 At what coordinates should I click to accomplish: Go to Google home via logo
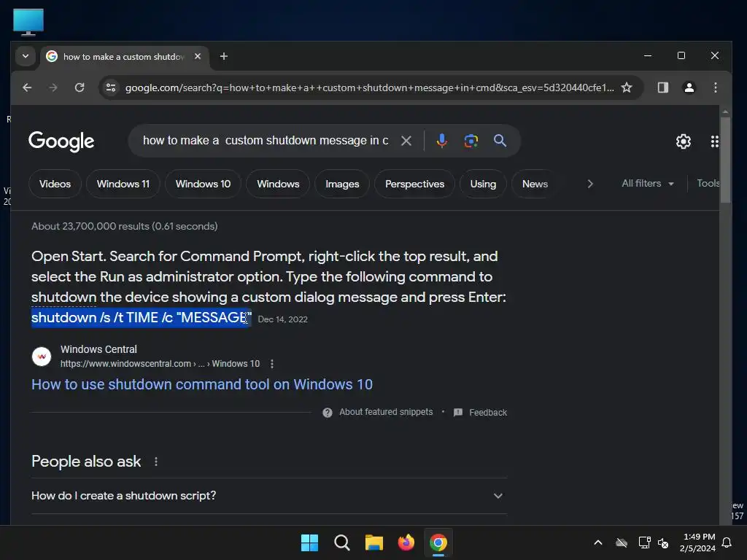pyautogui.click(x=61, y=141)
